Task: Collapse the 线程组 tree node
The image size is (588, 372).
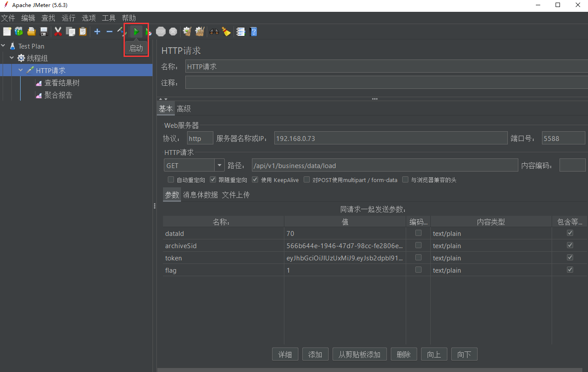Action: point(12,58)
